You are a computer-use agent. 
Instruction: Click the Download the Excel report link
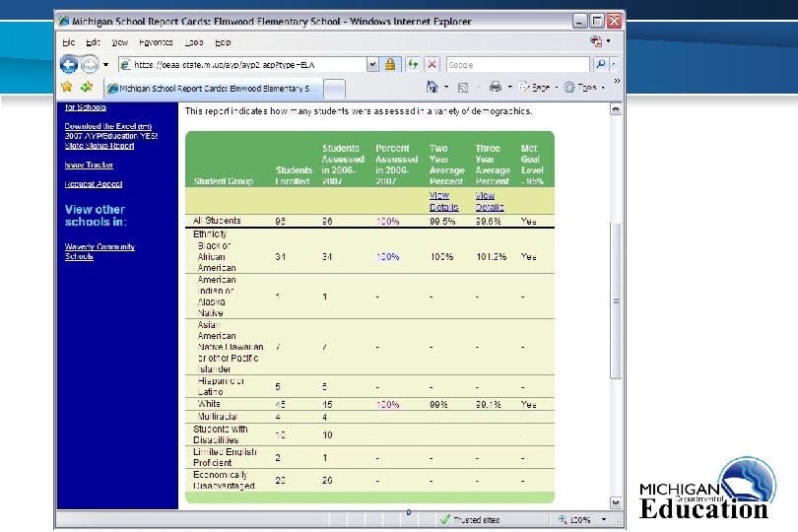[111, 136]
